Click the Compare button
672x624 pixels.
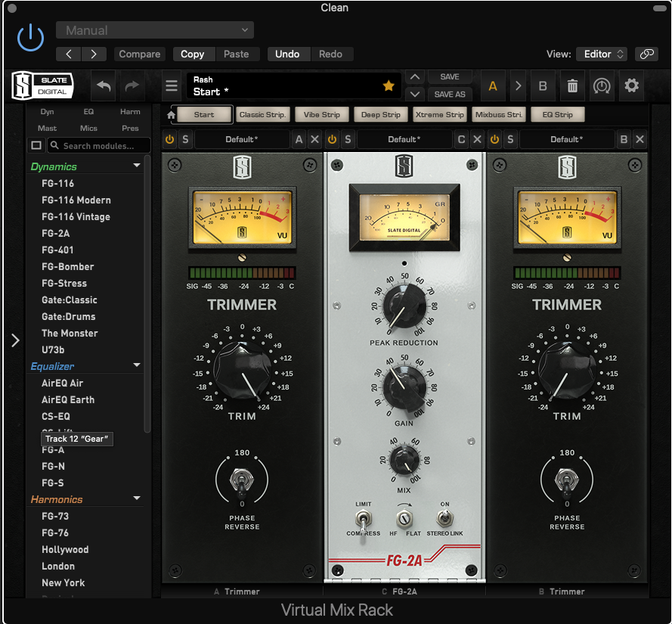140,54
